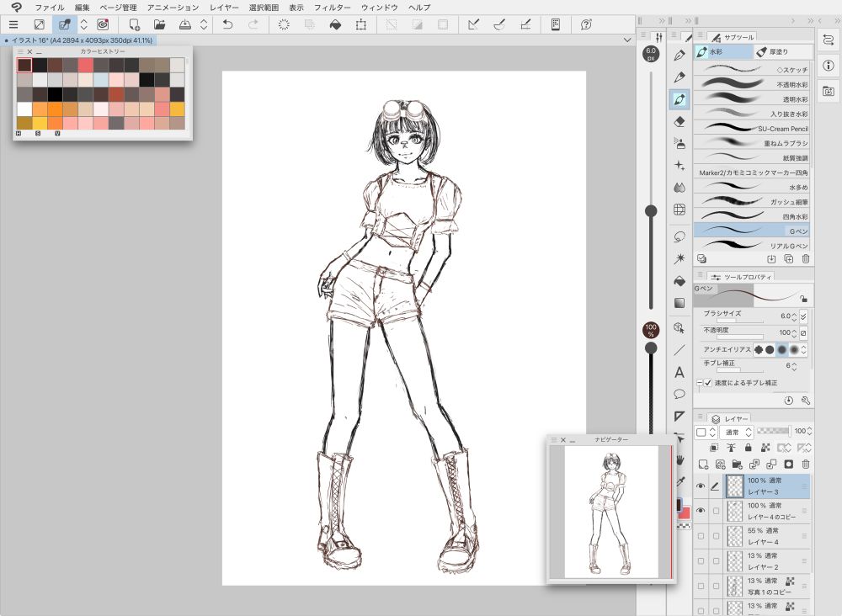This screenshot has height=616, width=842.
Task: Click the Undo arrow in toolbar
Action: 227,24
